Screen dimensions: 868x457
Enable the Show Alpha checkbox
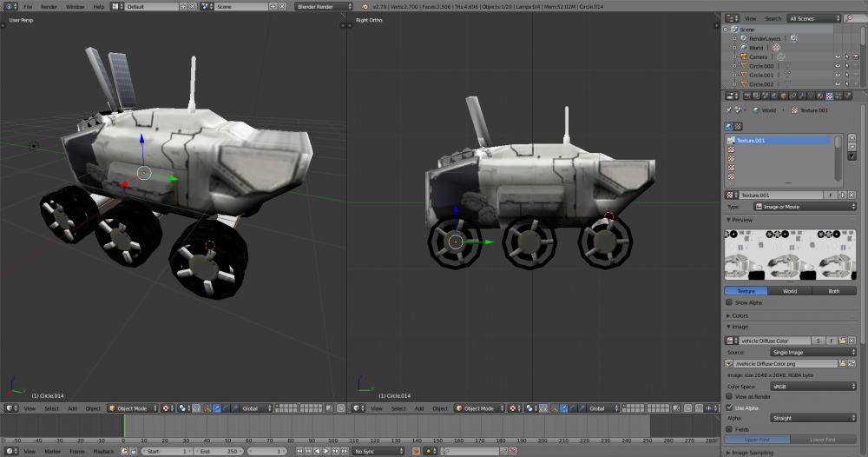[729, 302]
